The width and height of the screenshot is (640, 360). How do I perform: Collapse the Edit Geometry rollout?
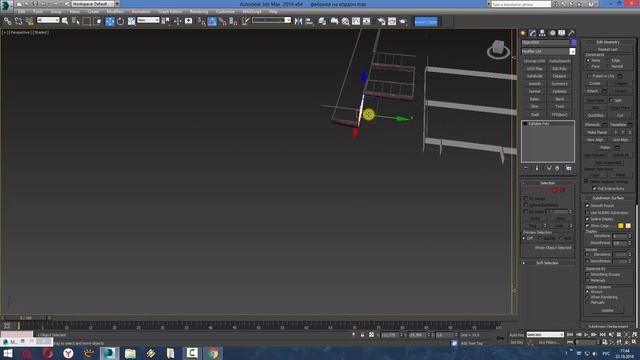pyautogui.click(x=608, y=42)
